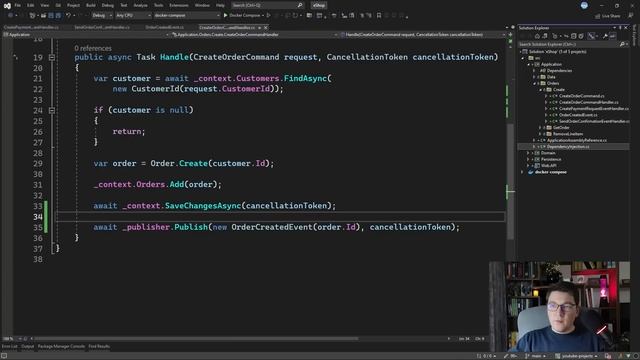Viewport: 640px width, 360px height.
Task: Select OrderCreatedEvent.cs in Solution Explorer
Action: point(578,115)
